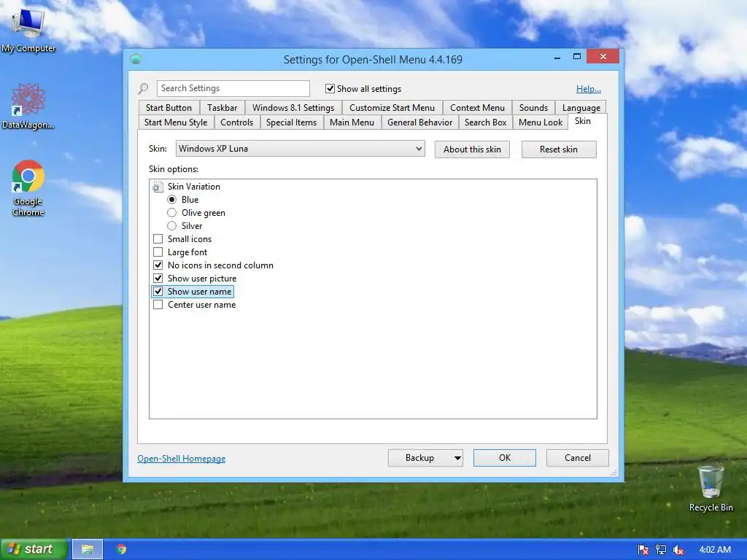
Task: Switch to the Context Menu tab
Action: (x=477, y=108)
